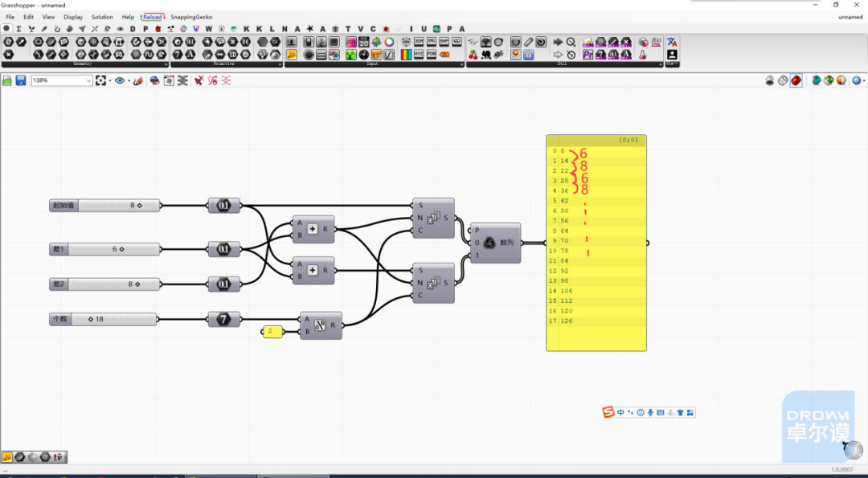The height and width of the screenshot is (478, 868).
Task: Select the cherries icon in Util
Action: point(473,55)
